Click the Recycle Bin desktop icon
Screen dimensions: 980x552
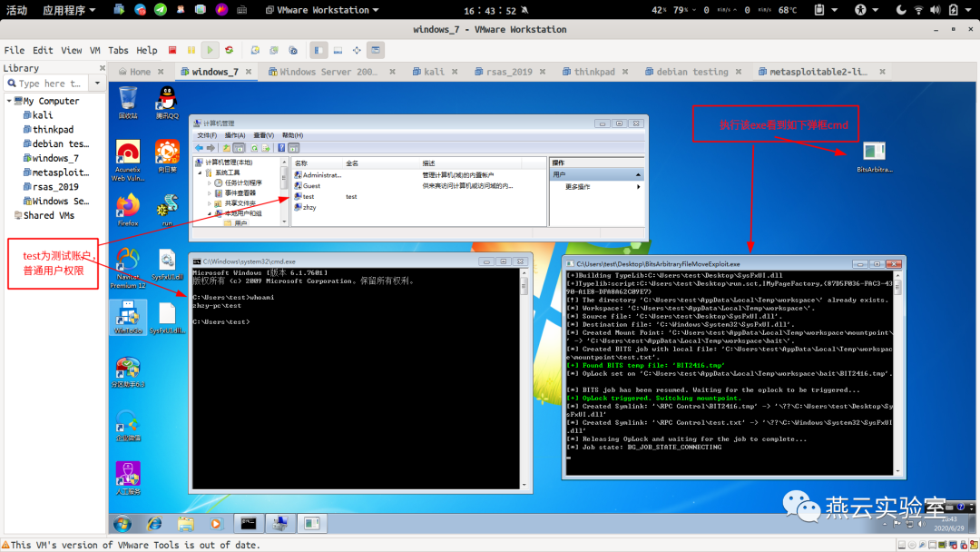pyautogui.click(x=128, y=103)
